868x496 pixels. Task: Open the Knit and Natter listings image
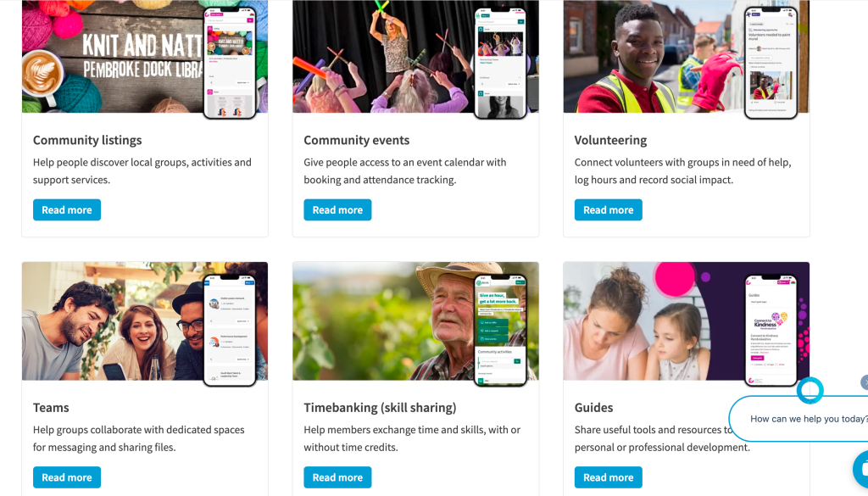tap(145, 57)
